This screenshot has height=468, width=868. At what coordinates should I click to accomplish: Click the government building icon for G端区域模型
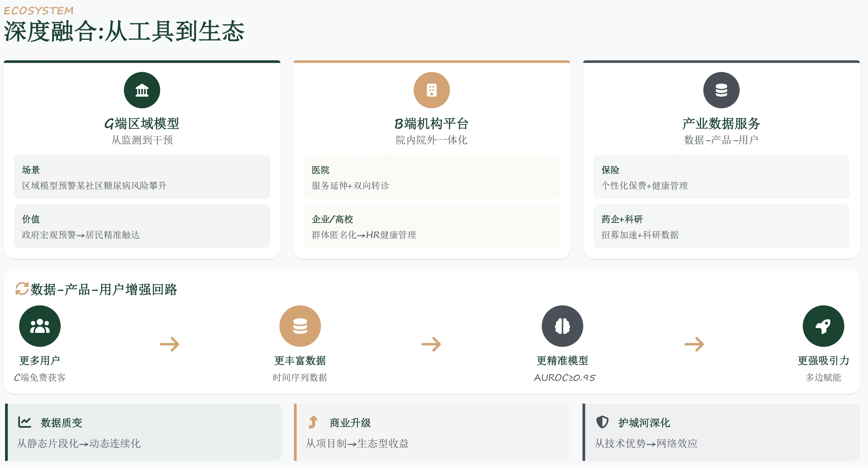[x=142, y=90]
